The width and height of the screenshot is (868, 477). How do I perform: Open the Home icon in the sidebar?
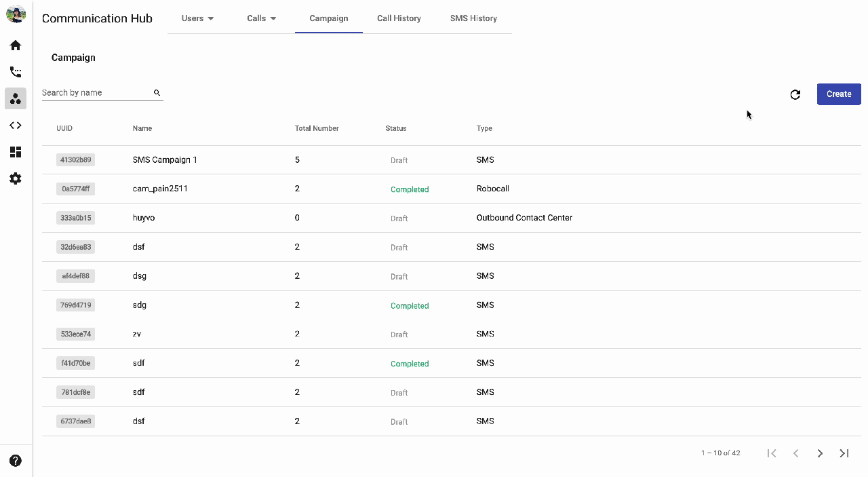pyautogui.click(x=16, y=45)
